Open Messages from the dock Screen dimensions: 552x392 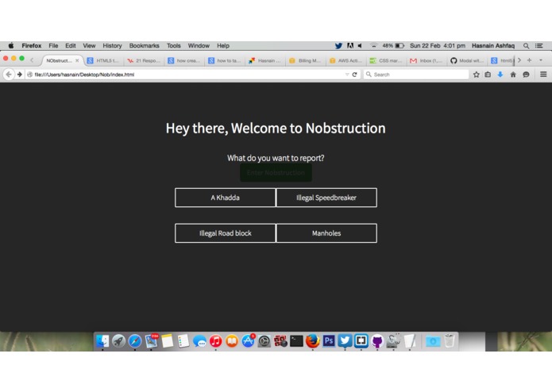pyautogui.click(x=199, y=340)
